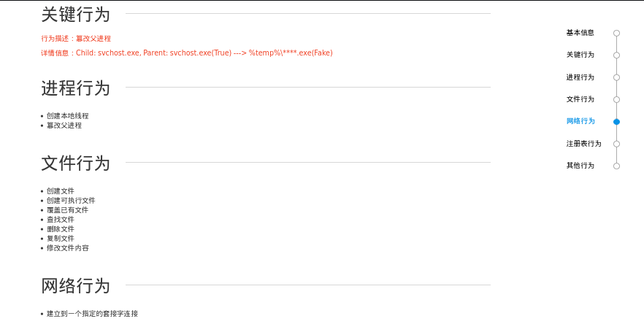The image size is (644, 324).
Task: Click the red svchost.exe 详情信息 line
Action: pos(187,53)
